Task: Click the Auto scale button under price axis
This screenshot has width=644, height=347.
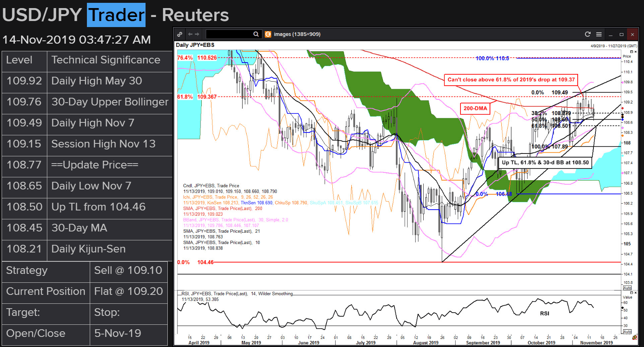Action: click(627, 288)
